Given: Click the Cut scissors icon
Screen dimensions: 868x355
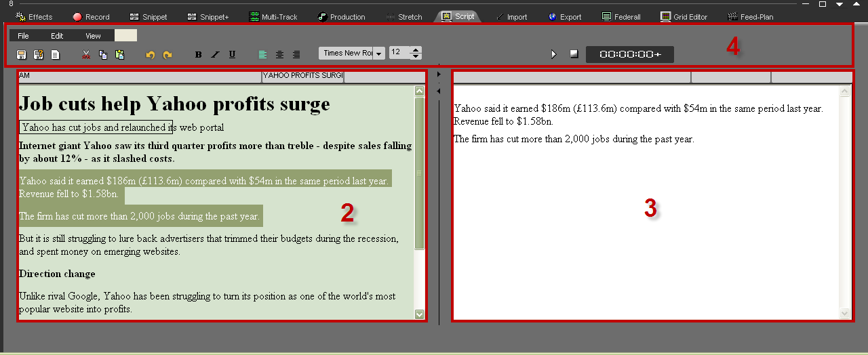Looking at the screenshot, I should click(86, 54).
